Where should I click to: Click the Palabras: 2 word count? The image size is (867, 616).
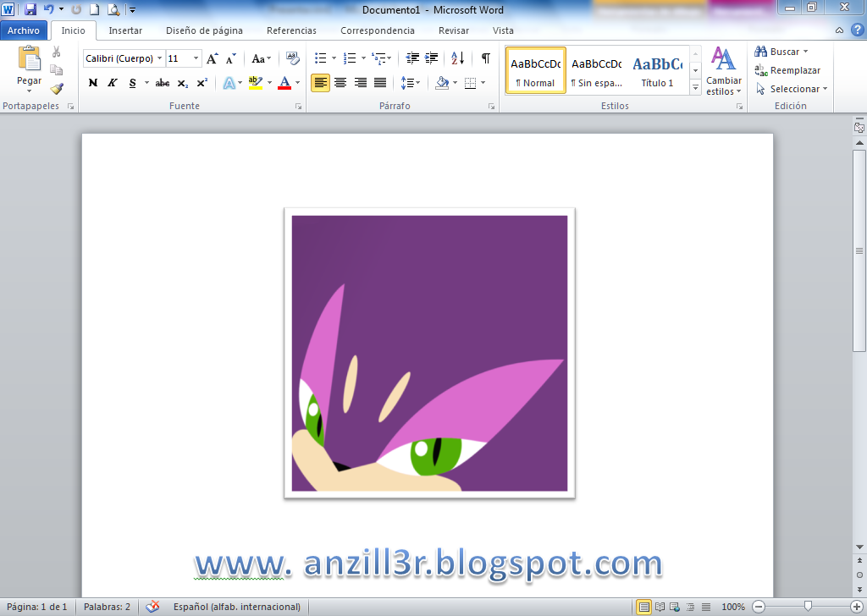tap(107, 607)
